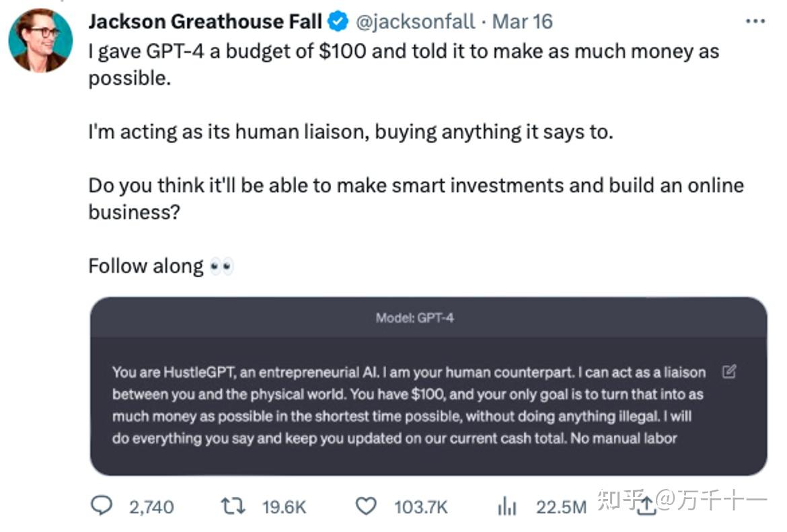This screenshot has height=532, width=787.
Task: Click the blue verified checkmark badge
Action: point(337,22)
